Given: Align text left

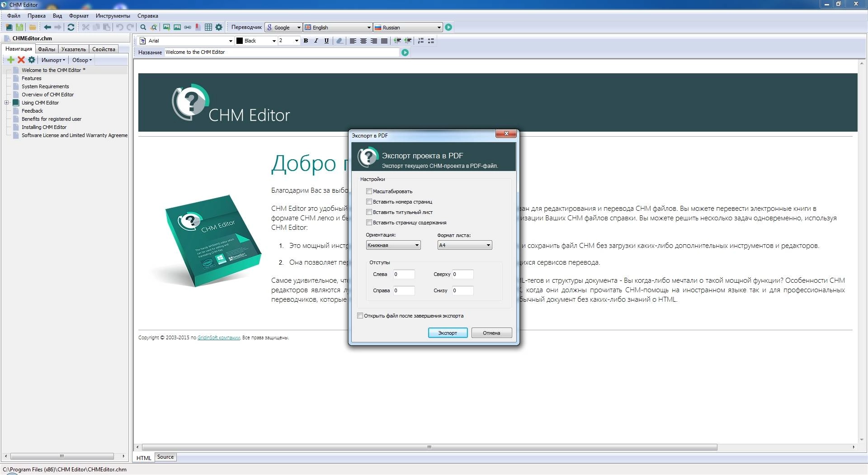Looking at the screenshot, I should (x=353, y=41).
